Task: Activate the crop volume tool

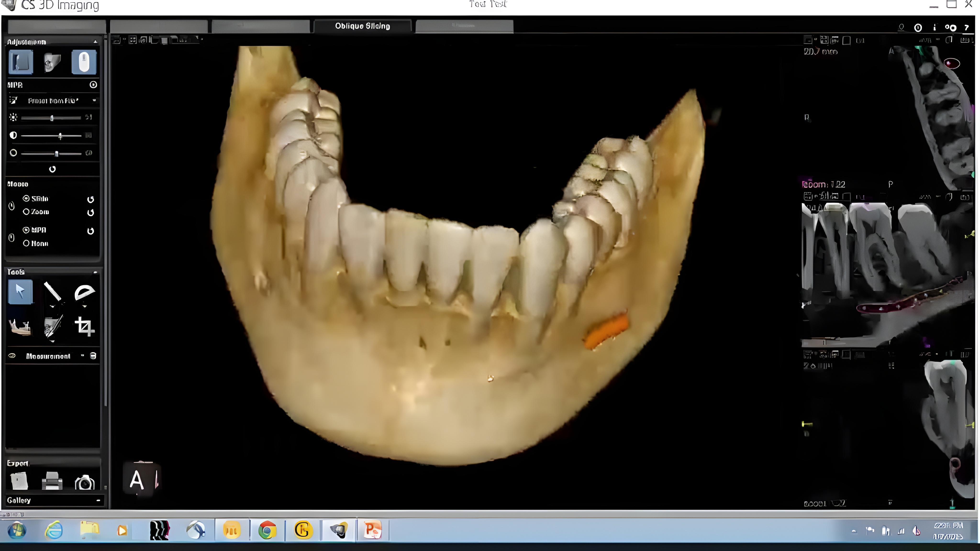Action: tap(84, 326)
